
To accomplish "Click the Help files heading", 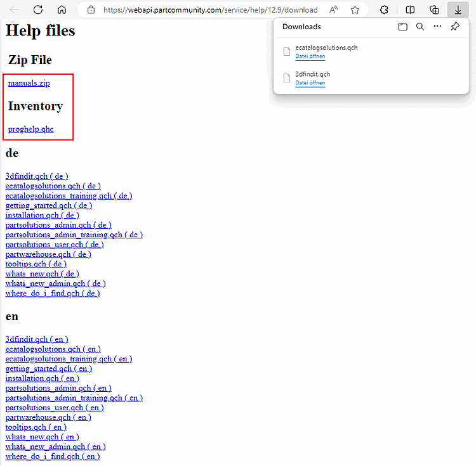I will coord(41,30).
